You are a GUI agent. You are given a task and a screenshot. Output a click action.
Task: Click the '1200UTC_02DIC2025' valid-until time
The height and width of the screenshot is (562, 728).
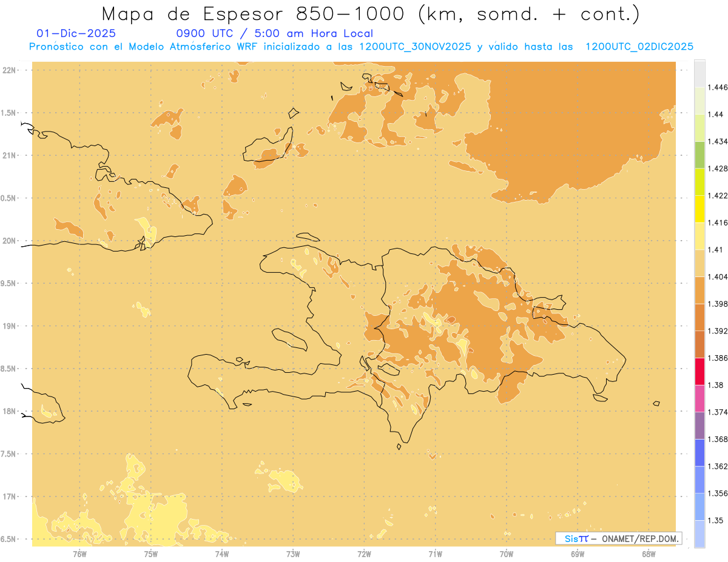click(639, 47)
